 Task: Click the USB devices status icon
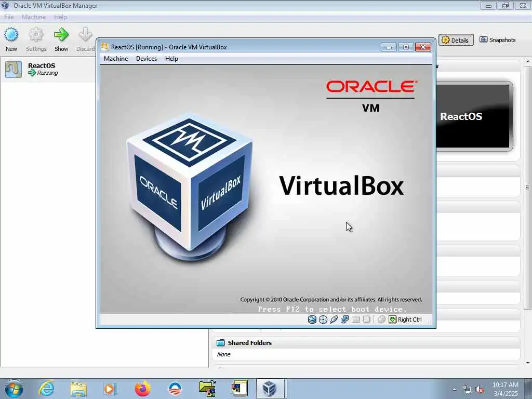(x=334, y=320)
